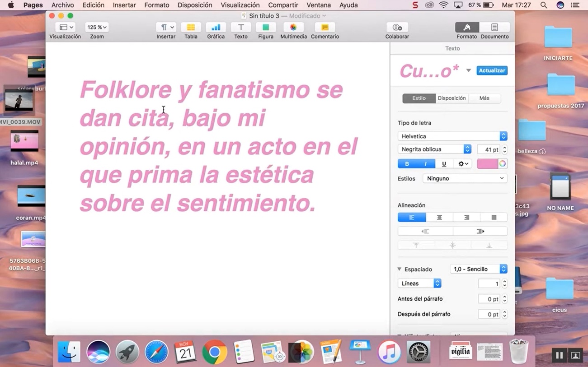
Task: Center-align text with alignment button
Action: [x=439, y=218]
